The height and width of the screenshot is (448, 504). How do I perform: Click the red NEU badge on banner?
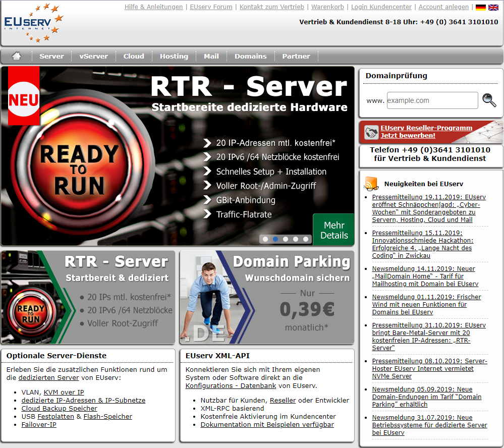tap(23, 99)
